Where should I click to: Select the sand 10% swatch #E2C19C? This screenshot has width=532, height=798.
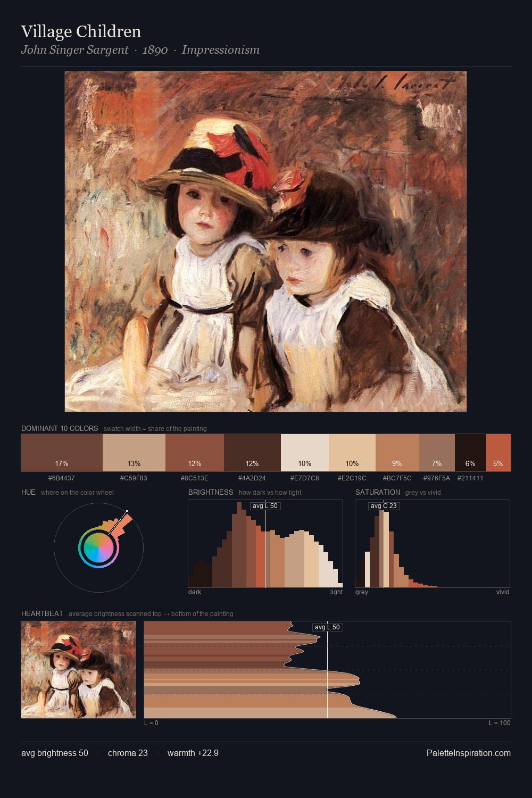pos(352,453)
